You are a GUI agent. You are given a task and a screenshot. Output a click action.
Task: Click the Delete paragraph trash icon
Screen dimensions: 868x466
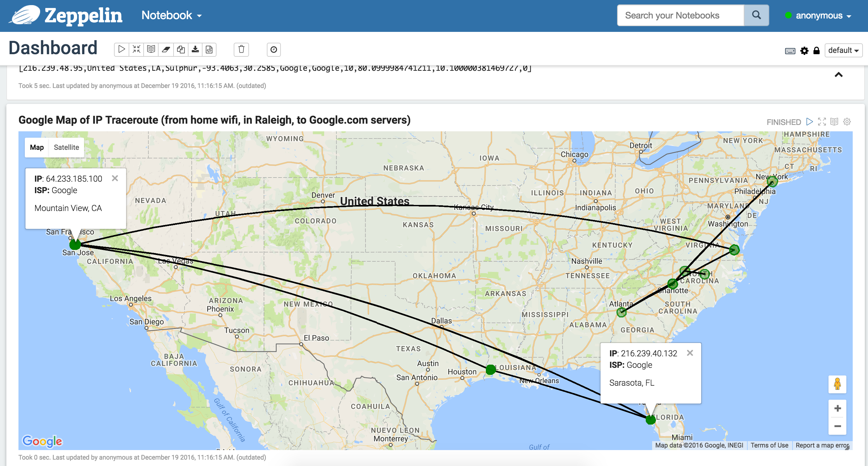coord(241,49)
